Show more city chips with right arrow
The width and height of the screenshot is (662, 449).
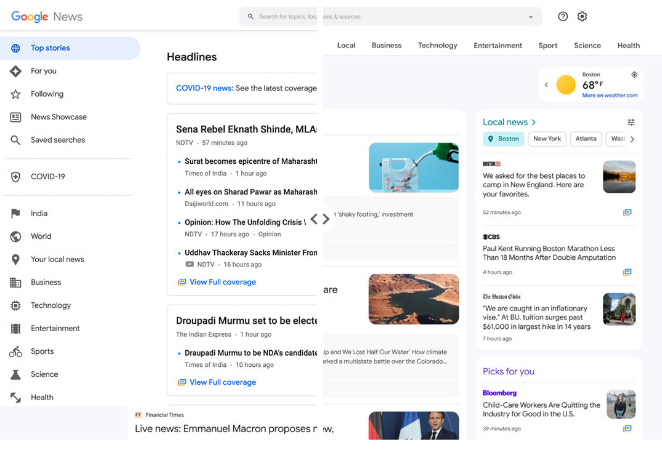(x=632, y=139)
